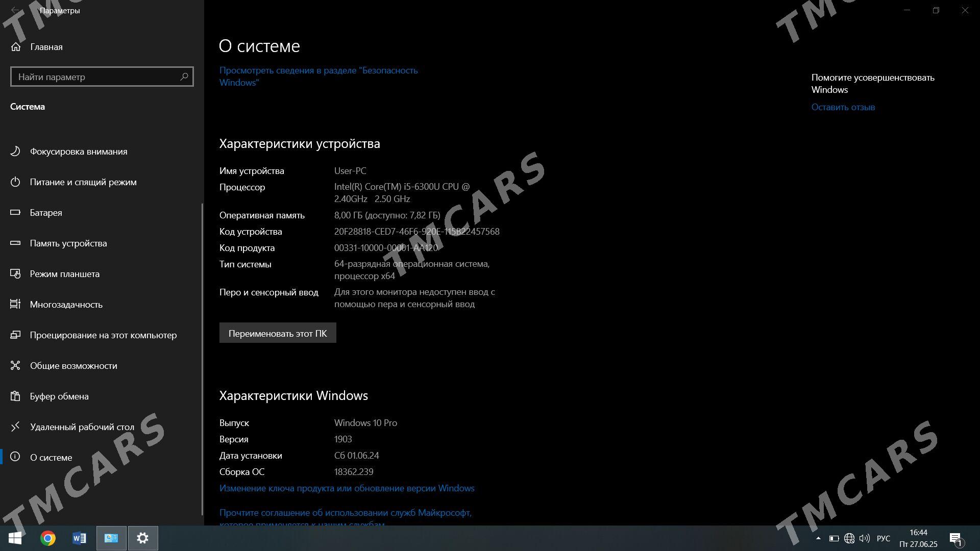Image resolution: width=980 pixels, height=551 pixels.
Task: Click the Settings gear on the taskbar
Action: [x=143, y=538]
